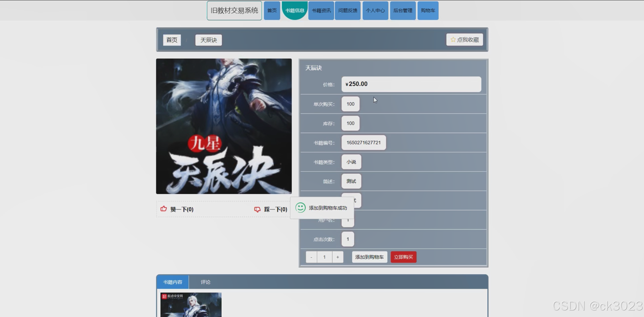
Task: Open 后台管理 in the navigation bar
Action: click(x=403, y=11)
